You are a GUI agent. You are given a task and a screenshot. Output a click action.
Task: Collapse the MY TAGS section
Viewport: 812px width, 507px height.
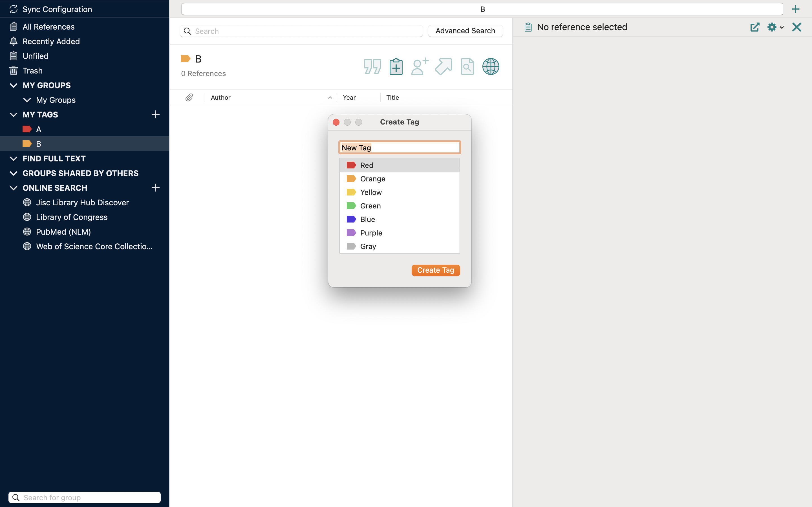(x=14, y=115)
